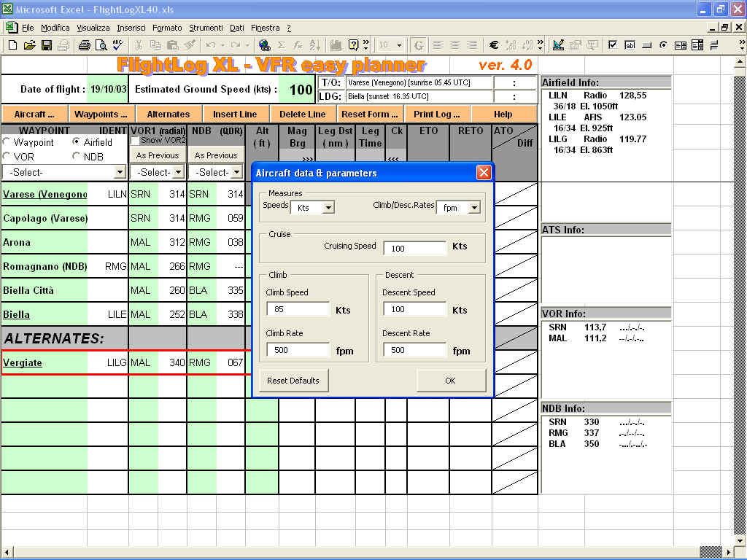Run the ABC spelling check
Image resolution: width=747 pixels, height=560 pixels.
tap(118, 45)
